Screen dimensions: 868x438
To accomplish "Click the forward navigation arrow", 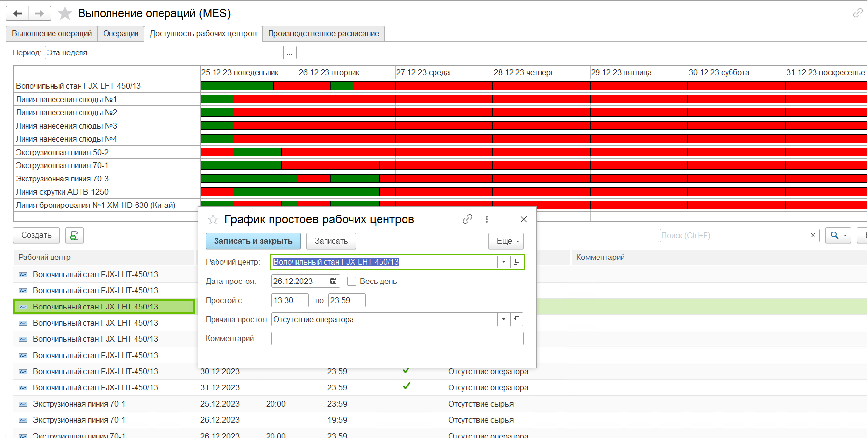I will (x=40, y=13).
